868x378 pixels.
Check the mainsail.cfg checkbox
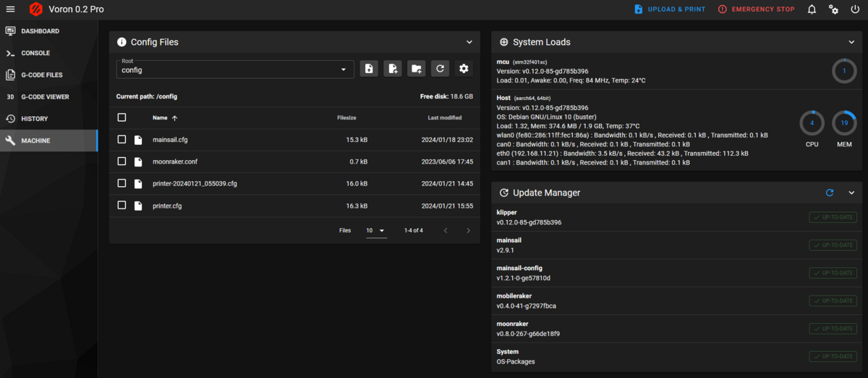[x=122, y=140]
